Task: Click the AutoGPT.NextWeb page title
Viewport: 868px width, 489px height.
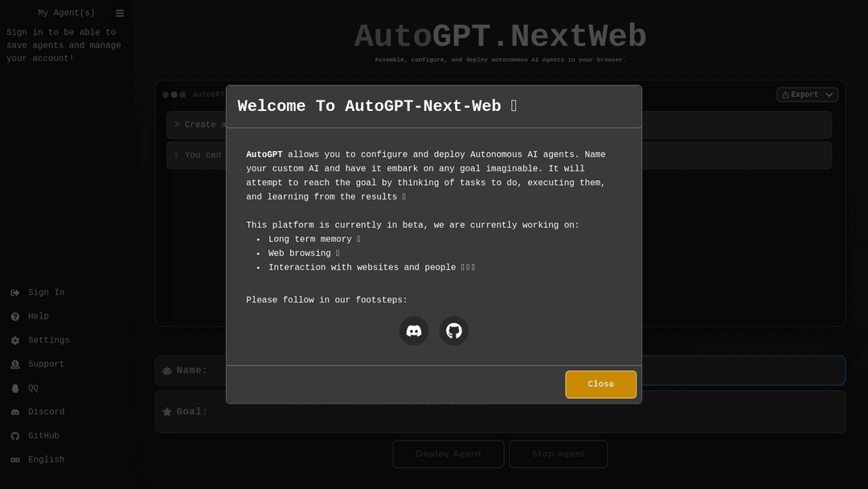Action: [500, 36]
